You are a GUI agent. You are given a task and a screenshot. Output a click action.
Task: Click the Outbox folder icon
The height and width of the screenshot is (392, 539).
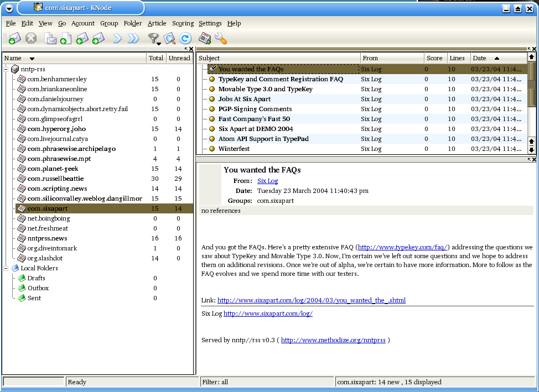tap(22, 288)
